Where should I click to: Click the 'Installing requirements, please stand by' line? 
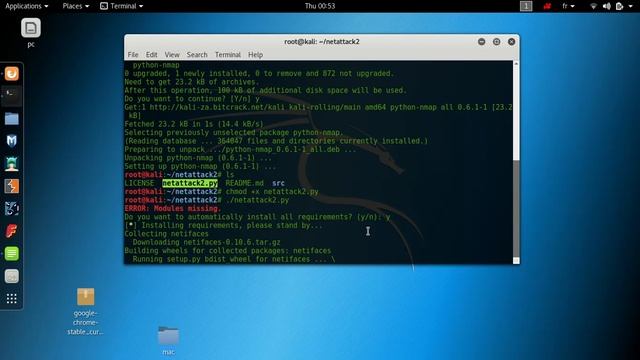tap(223, 225)
